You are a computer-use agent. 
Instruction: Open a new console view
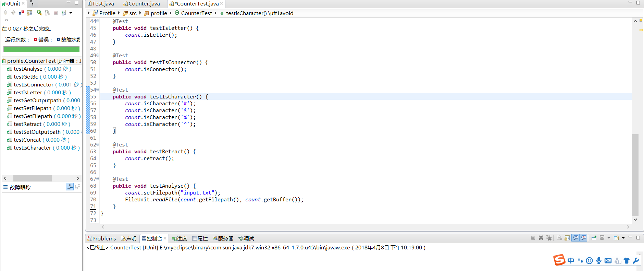616,238
